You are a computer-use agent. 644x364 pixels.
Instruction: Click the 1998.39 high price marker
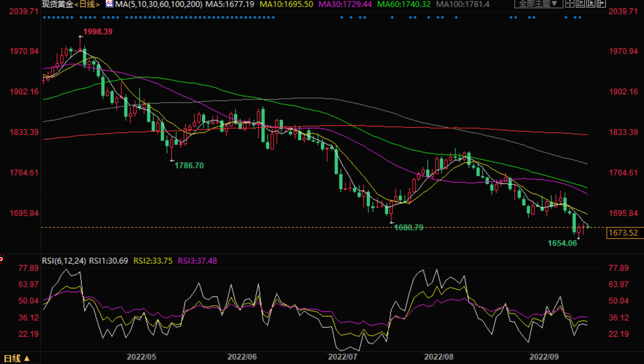[x=98, y=32]
